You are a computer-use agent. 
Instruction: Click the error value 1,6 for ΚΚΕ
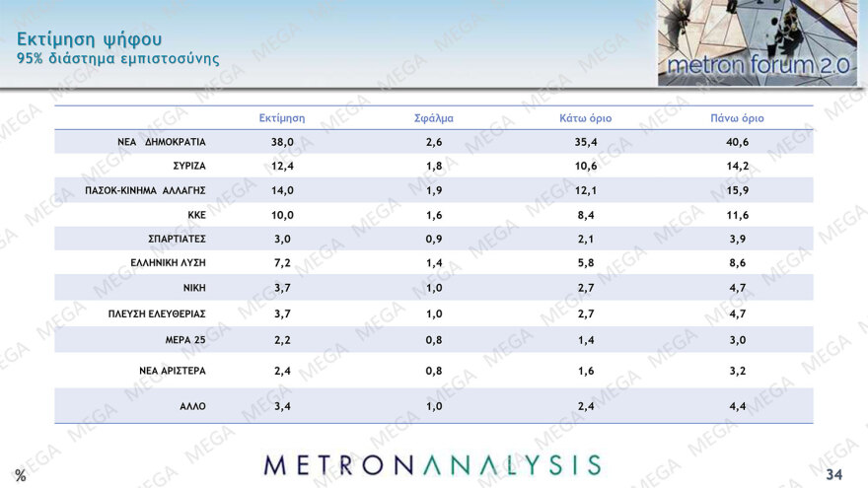pos(434,215)
